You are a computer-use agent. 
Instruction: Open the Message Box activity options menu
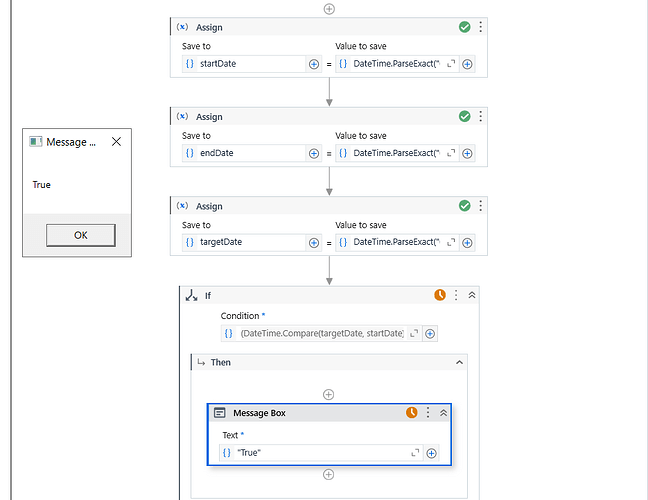(x=428, y=412)
